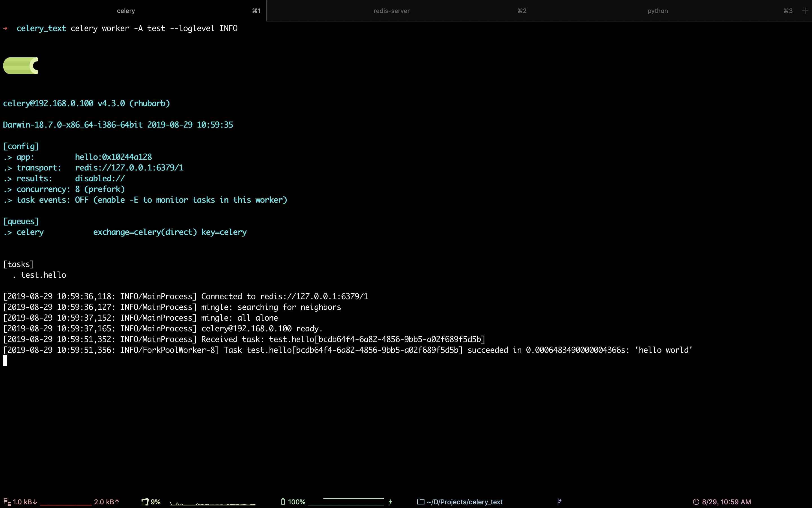Click the 'Connected to redis' log line
This screenshot has width=812, height=508.
click(186, 296)
